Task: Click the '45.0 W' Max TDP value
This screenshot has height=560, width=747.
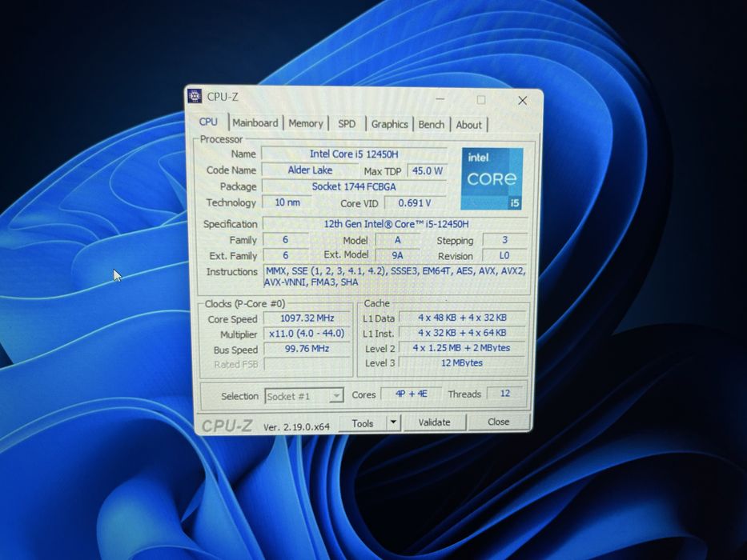Action: [x=428, y=170]
